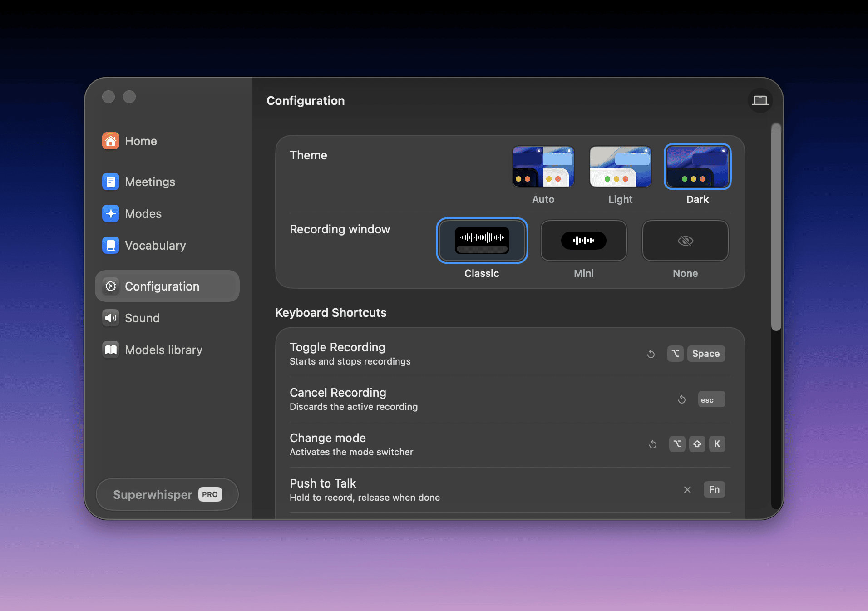Choose Mini recording window
Image resolution: width=868 pixels, height=611 pixels.
click(x=584, y=241)
